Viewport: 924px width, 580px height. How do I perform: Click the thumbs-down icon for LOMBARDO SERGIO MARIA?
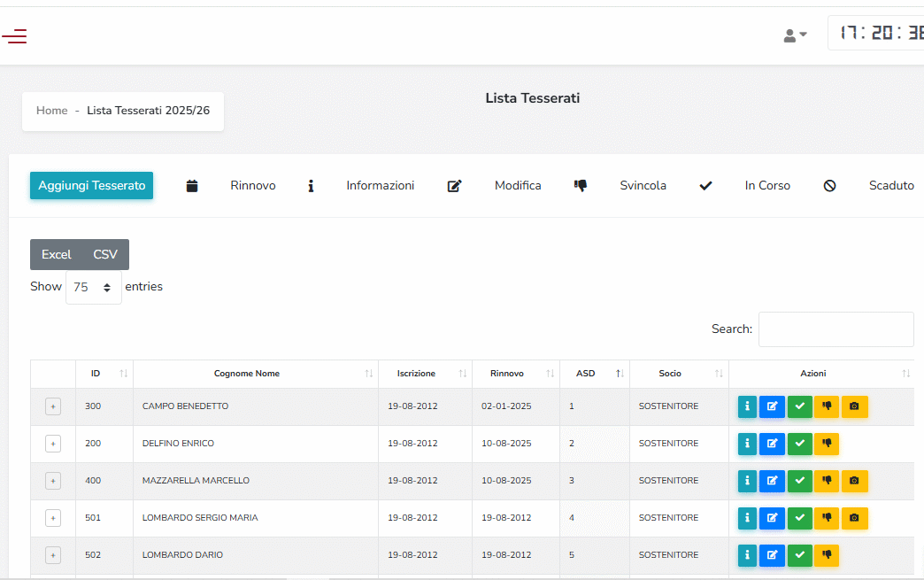click(x=827, y=518)
